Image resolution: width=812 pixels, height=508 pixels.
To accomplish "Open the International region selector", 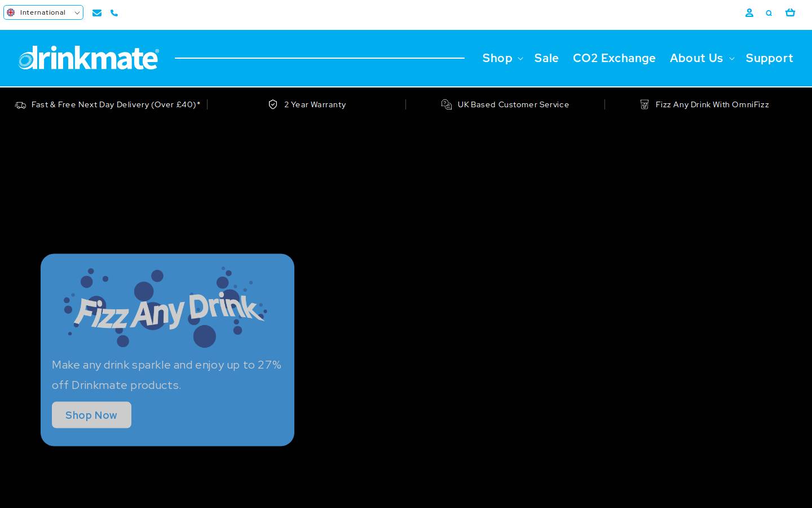I will 43,12.
